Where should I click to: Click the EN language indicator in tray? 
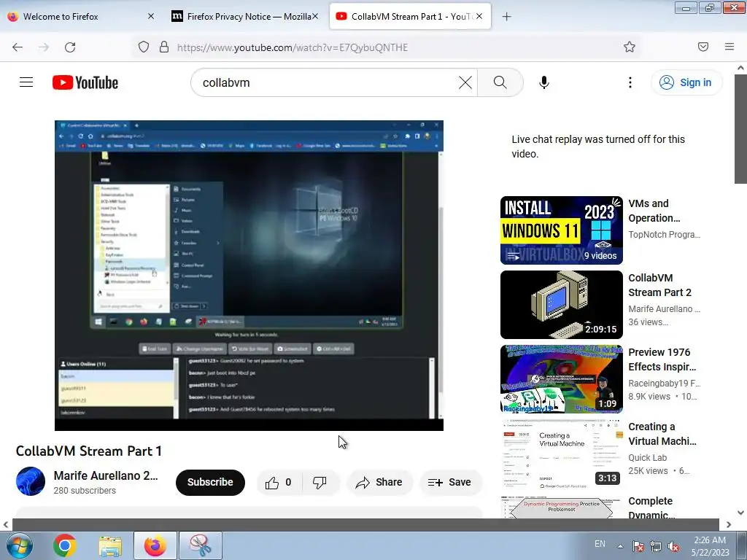600,544
